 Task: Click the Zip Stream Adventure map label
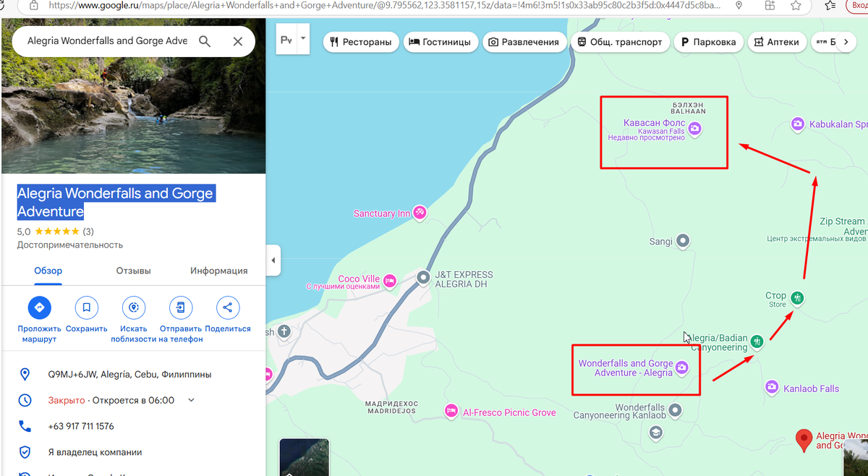843,226
